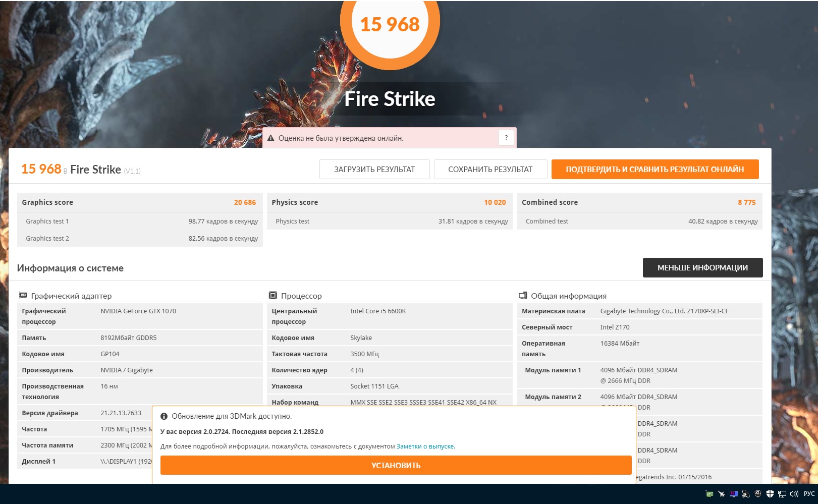Click the Physics test row label
The width and height of the screenshot is (818, 504).
click(x=293, y=221)
